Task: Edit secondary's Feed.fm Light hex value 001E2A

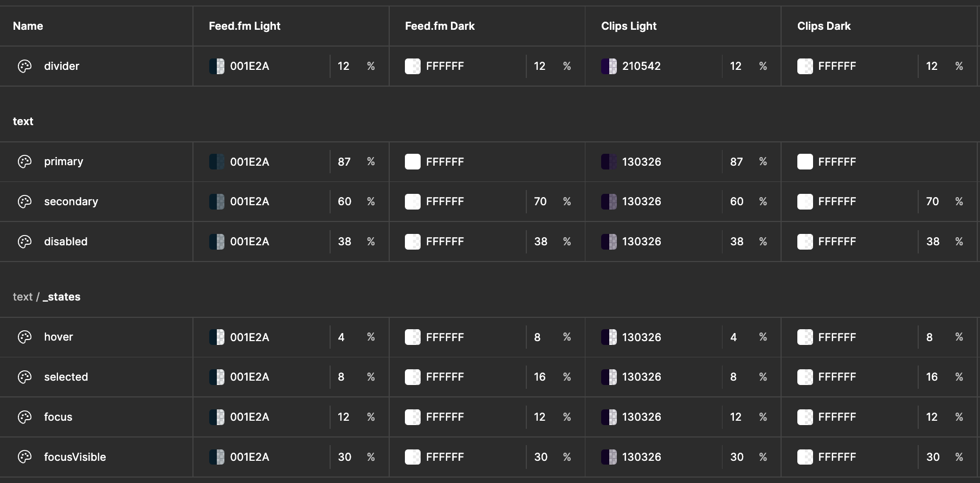Action: pos(249,201)
